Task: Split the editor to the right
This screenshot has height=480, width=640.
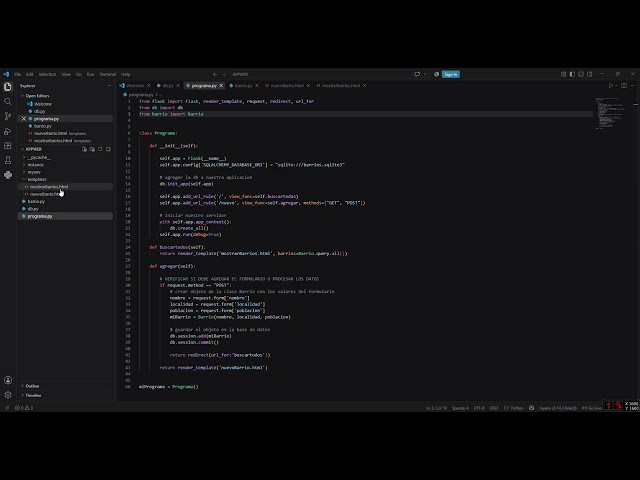Action: pyautogui.click(x=624, y=86)
